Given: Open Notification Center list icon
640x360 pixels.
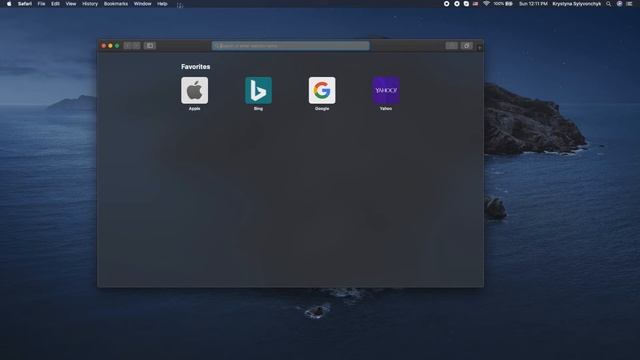Looking at the screenshot, I should pyautogui.click(x=629, y=4).
